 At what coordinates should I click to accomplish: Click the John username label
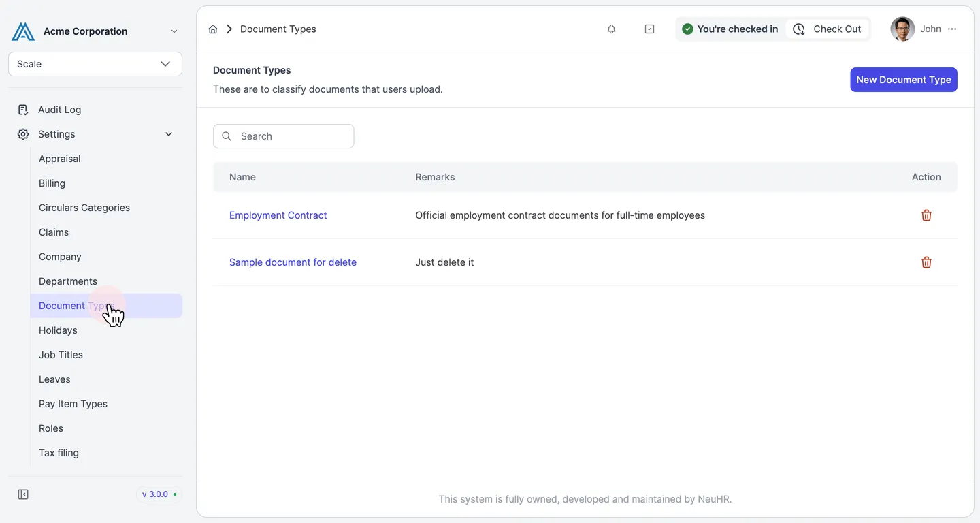930,29
